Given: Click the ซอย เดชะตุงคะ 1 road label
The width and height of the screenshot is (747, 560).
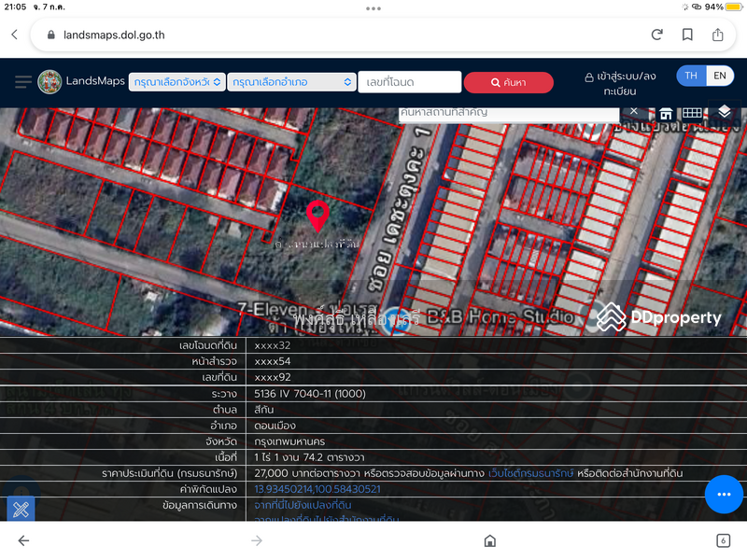Looking at the screenshot, I should click(x=398, y=208).
